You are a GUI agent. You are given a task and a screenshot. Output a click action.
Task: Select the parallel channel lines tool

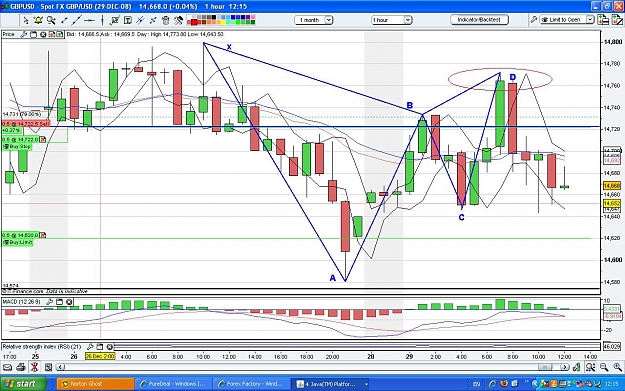click(140, 20)
